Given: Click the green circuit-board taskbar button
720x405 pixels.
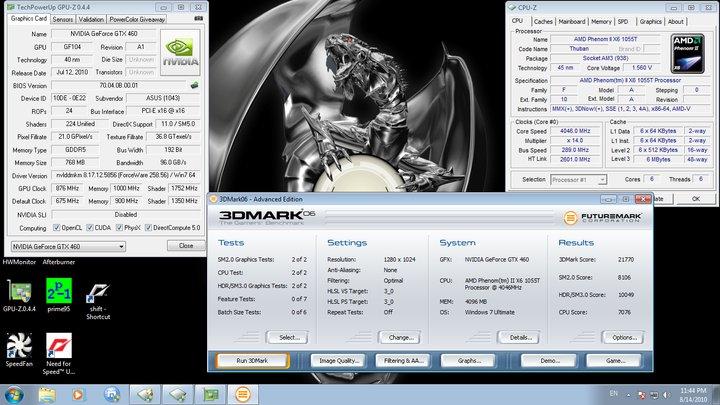Looking at the screenshot, I should (x=211, y=394).
